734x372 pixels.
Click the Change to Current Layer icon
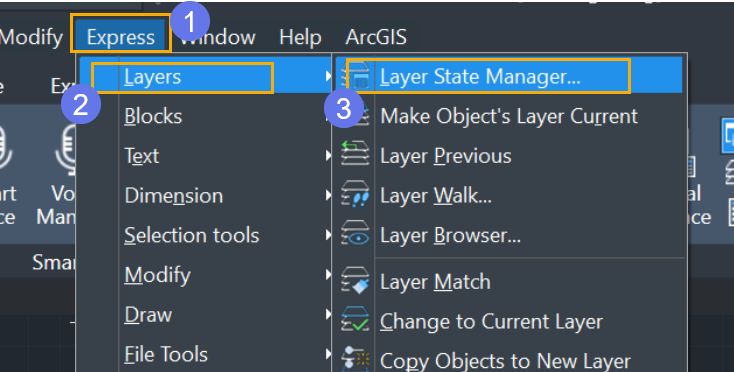click(x=355, y=320)
